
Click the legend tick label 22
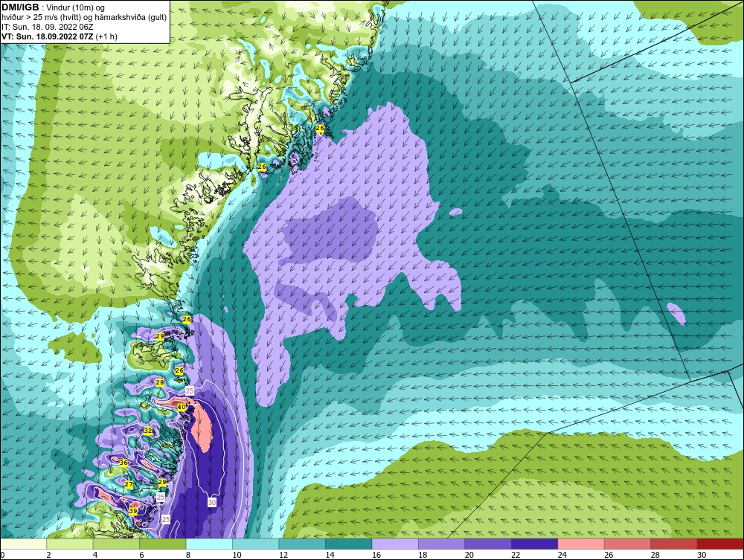point(516,555)
